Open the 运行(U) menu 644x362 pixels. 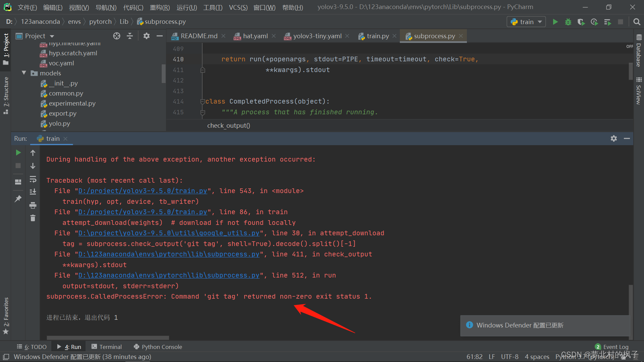tap(187, 7)
